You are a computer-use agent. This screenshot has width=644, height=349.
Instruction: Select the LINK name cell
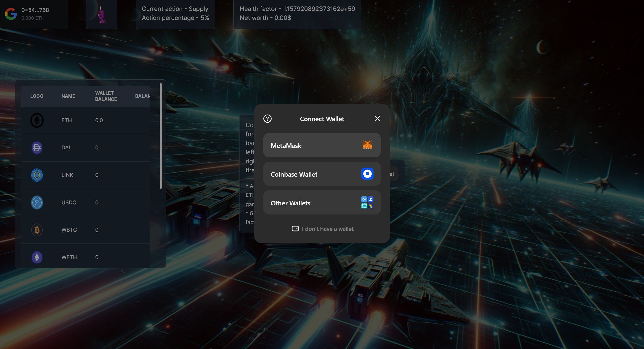(x=67, y=175)
